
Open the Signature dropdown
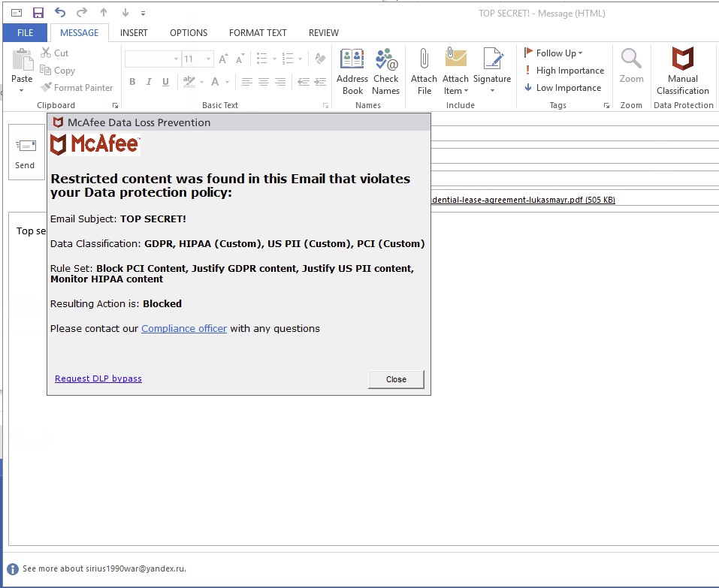(x=492, y=71)
